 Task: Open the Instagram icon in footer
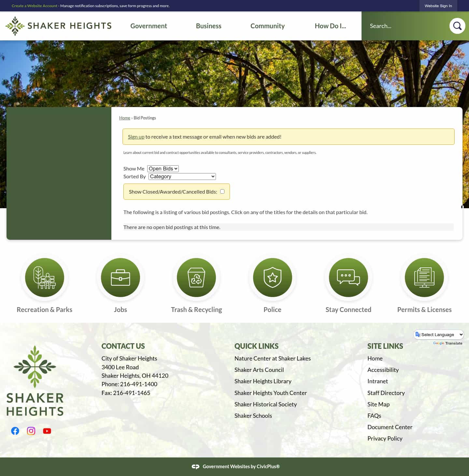coord(31,430)
